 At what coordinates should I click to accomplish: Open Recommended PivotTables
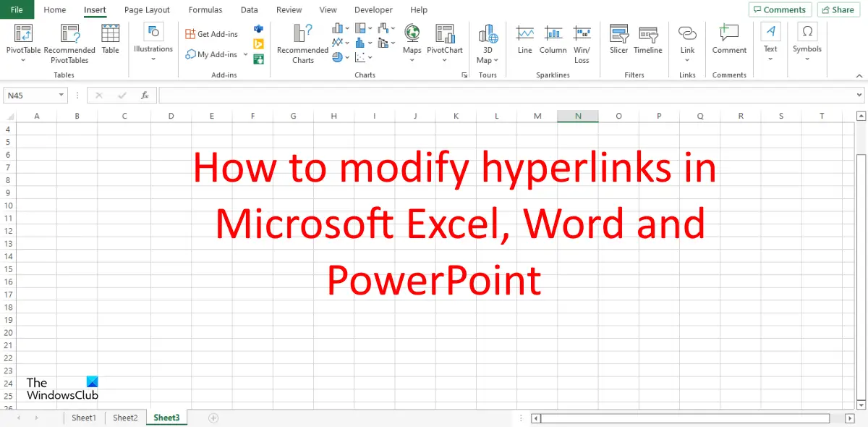point(69,43)
